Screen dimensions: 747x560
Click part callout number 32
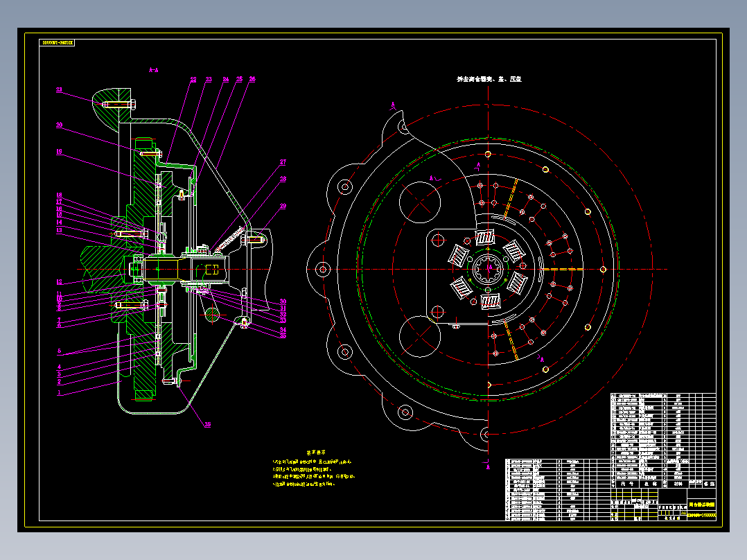(x=283, y=315)
